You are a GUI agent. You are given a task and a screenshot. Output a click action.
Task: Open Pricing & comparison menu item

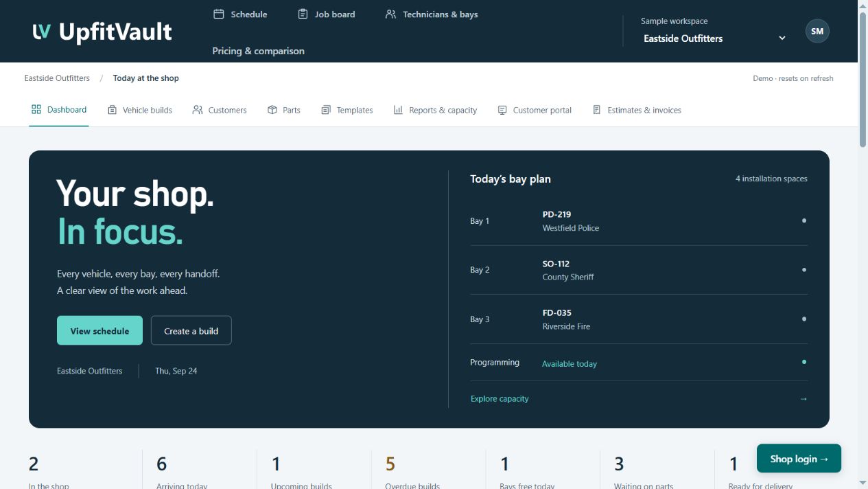coord(259,51)
